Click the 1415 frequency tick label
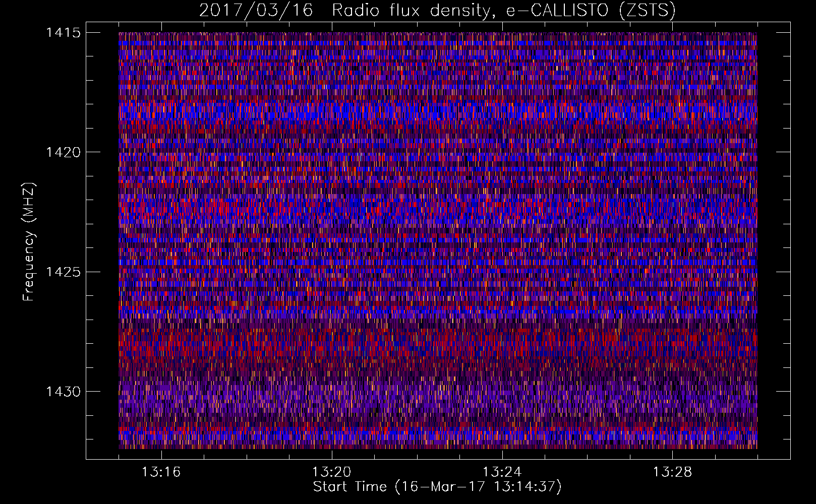This screenshot has width=816, height=504. [x=63, y=33]
